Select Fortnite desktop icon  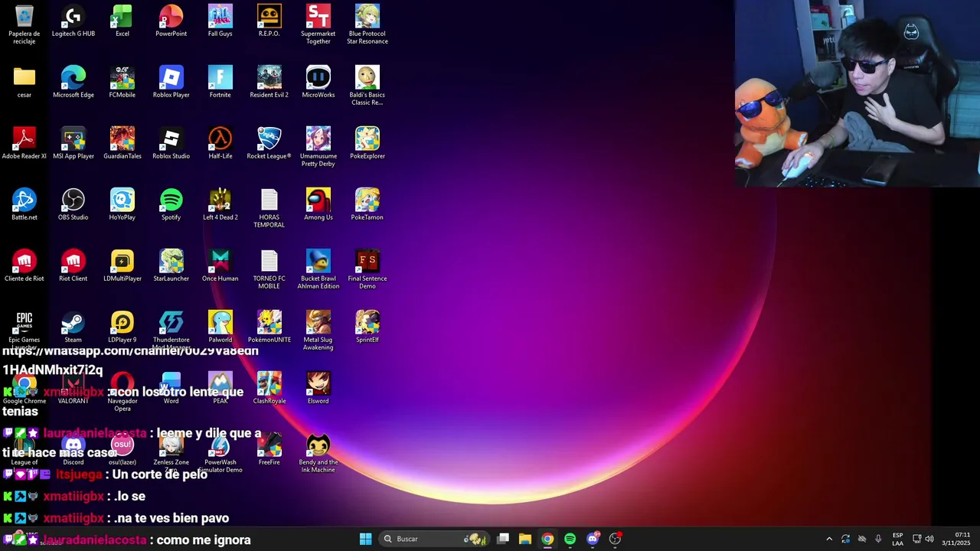tap(220, 83)
